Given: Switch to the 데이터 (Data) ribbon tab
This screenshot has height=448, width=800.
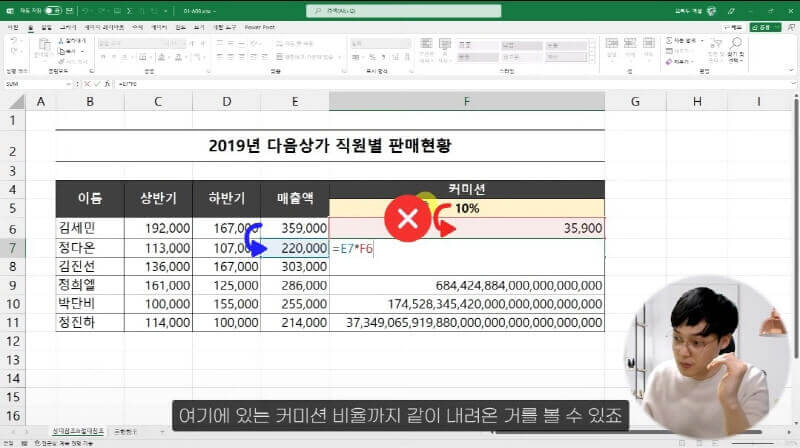Looking at the screenshot, I should (159, 27).
